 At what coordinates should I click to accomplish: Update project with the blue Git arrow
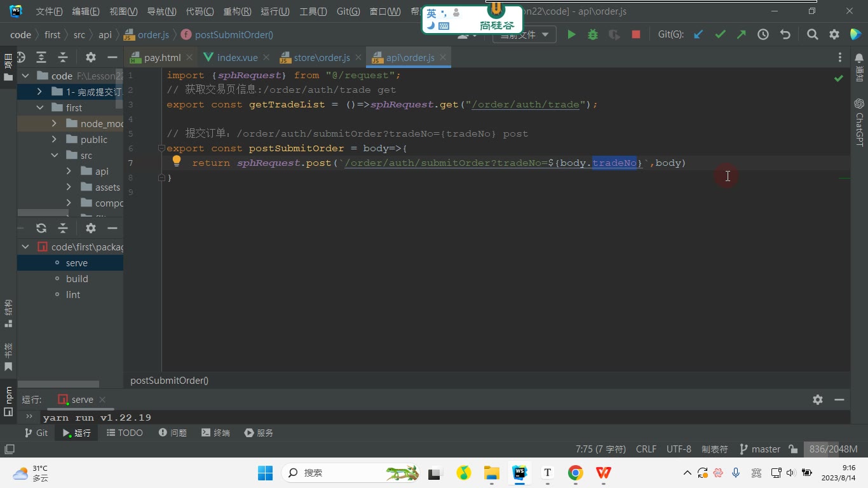tap(698, 35)
